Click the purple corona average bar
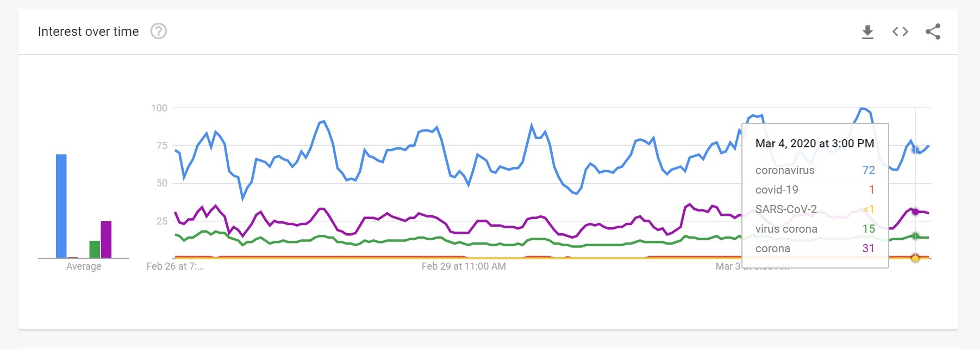Viewport: 980px width, 349px height. click(106, 239)
